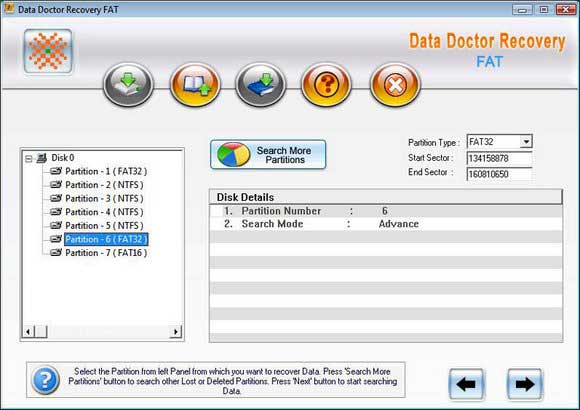The width and height of the screenshot is (580, 410).
Task: Click the Search Mode row in Disk Details
Action: point(386,224)
